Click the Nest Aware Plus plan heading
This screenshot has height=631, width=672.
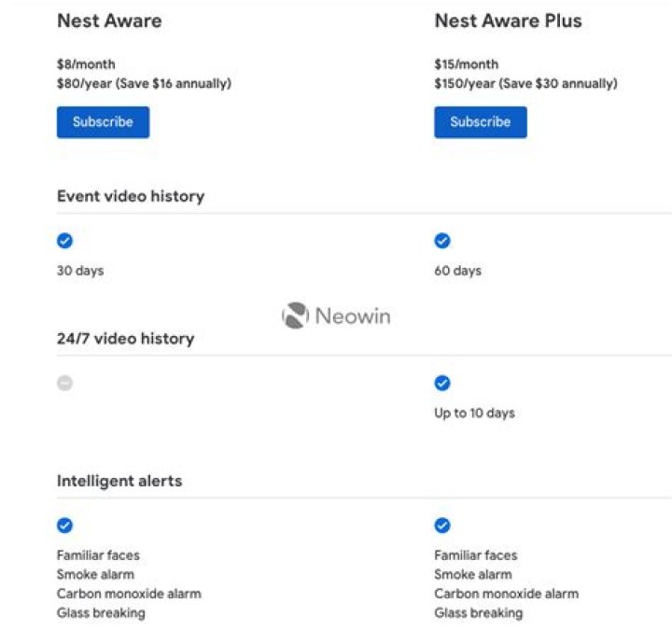click(508, 21)
